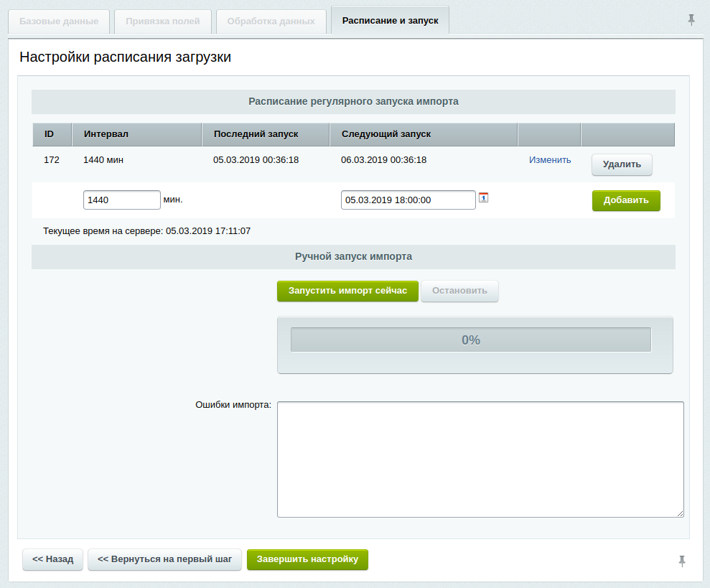Click the pin icon beside the tab row

pos(691,20)
